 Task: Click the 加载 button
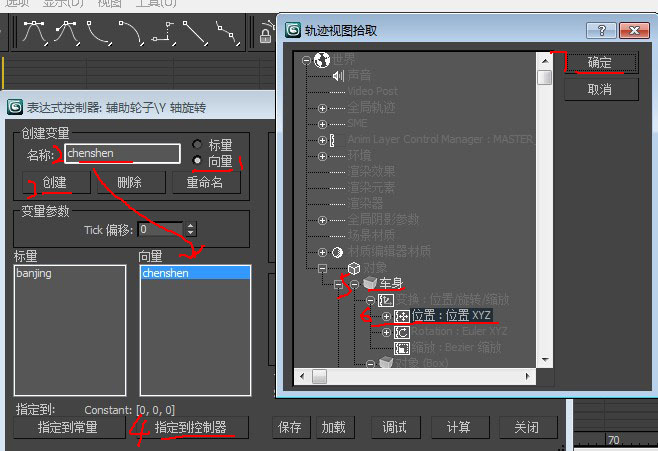click(x=335, y=427)
